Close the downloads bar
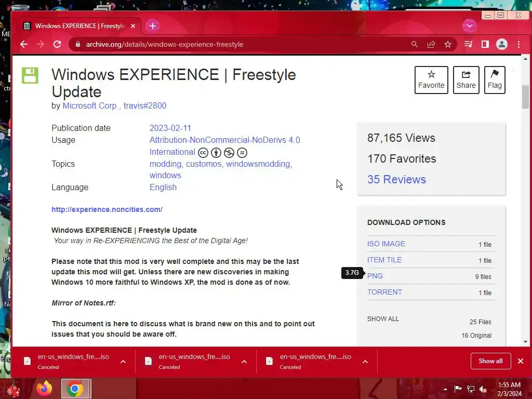The height and width of the screenshot is (399, 532). 521,361
